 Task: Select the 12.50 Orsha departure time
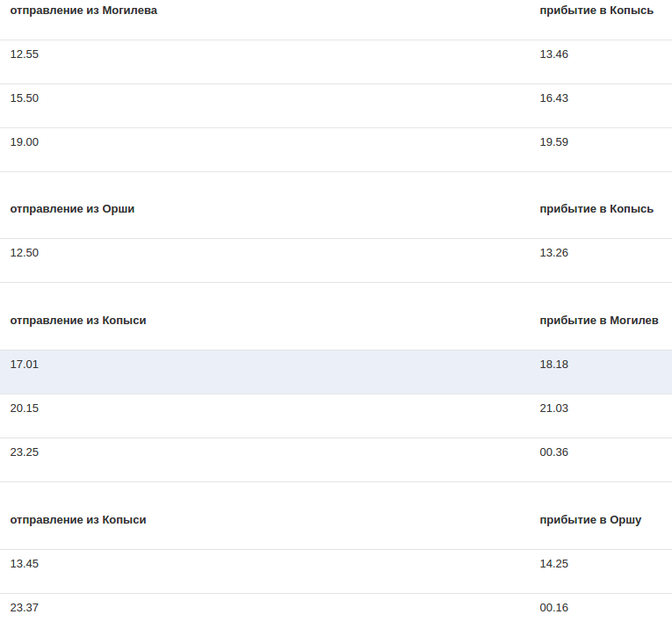click(x=25, y=253)
